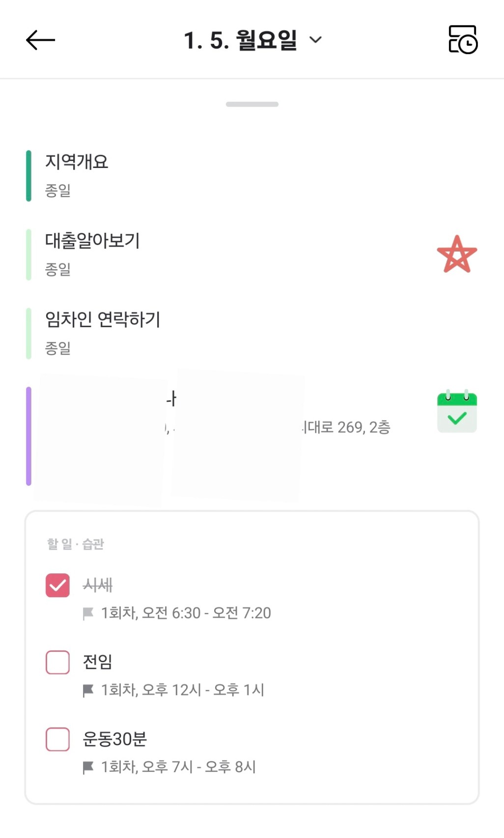Tap the red star icon for 대출알아보기
The width and height of the screenshot is (504, 838).
coord(457,254)
